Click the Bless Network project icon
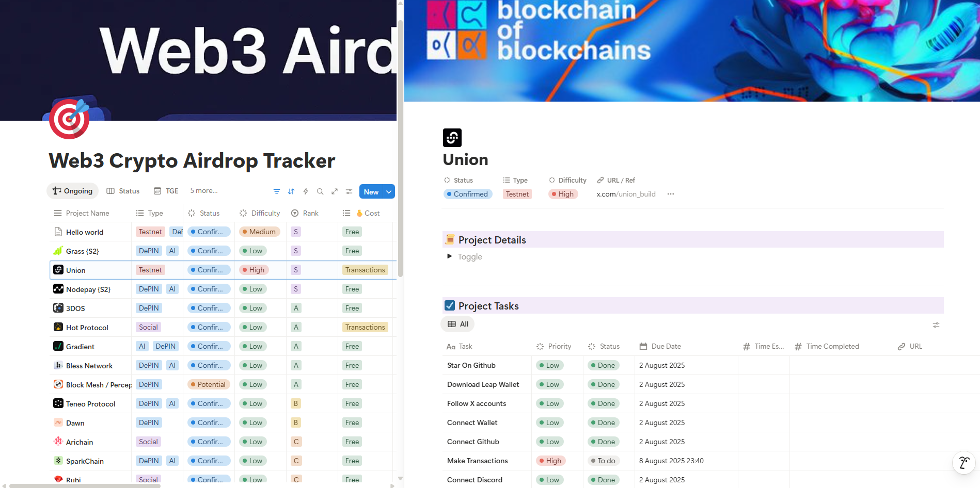 point(58,365)
